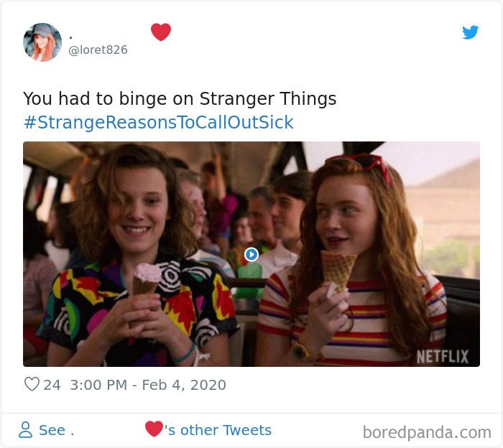Click "See ." text in footer

(x=57, y=430)
